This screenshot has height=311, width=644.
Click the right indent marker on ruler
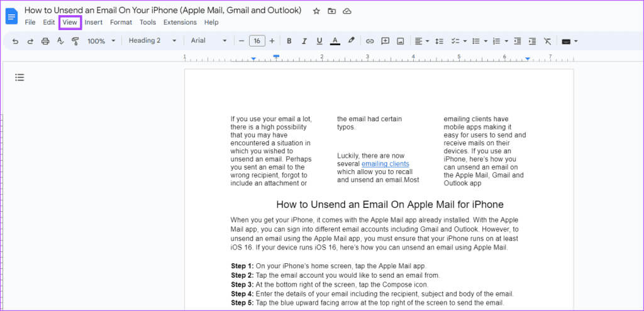pyautogui.click(x=528, y=60)
